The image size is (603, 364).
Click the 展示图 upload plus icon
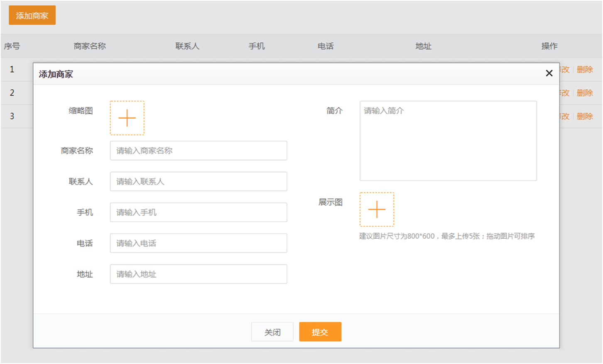[x=377, y=209]
